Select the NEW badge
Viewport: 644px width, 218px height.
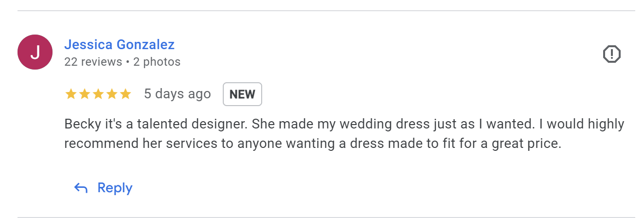tap(242, 94)
